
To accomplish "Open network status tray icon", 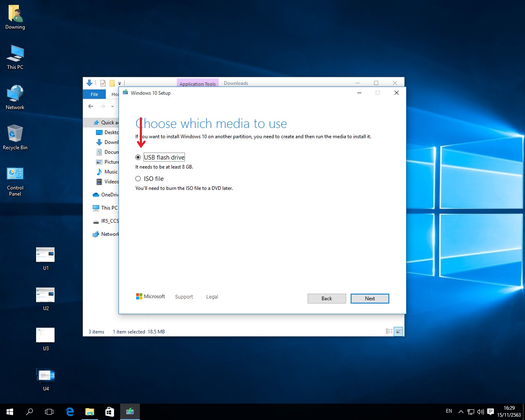I will tap(471, 412).
